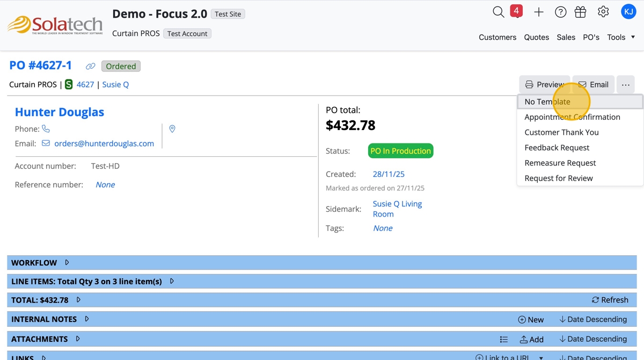
Task: Expand the INTERNAL NOTES section
Action: [x=87, y=319]
